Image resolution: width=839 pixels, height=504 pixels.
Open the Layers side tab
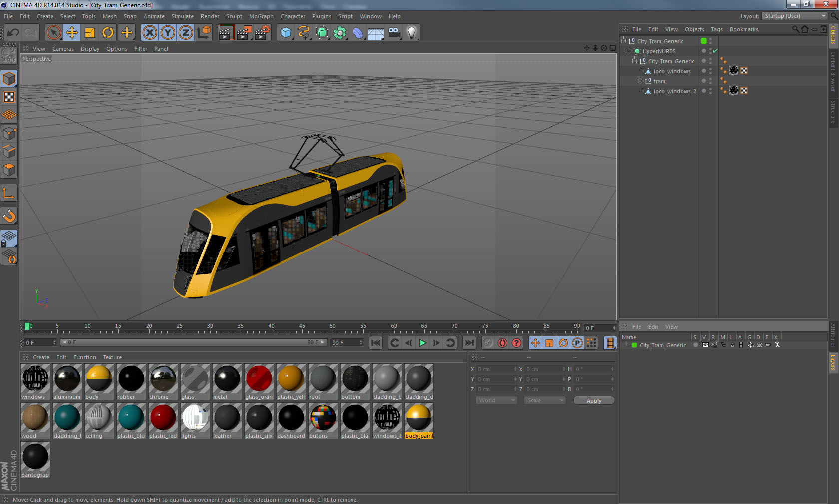pyautogui.click(x=833, y=363)
